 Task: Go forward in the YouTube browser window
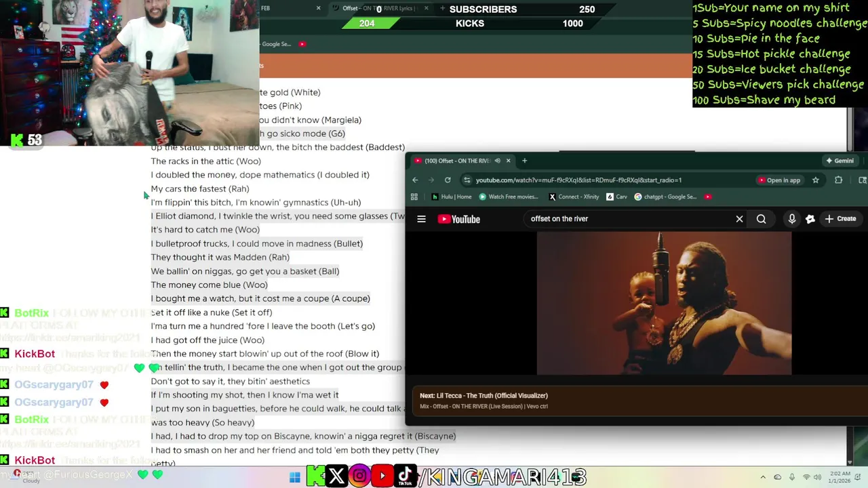click(x=431, y=180)
